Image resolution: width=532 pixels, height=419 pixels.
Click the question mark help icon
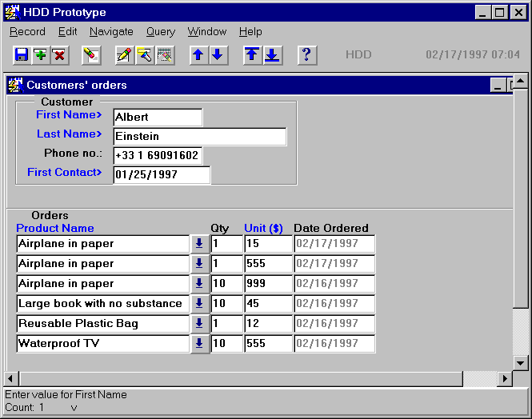point(307,55)
